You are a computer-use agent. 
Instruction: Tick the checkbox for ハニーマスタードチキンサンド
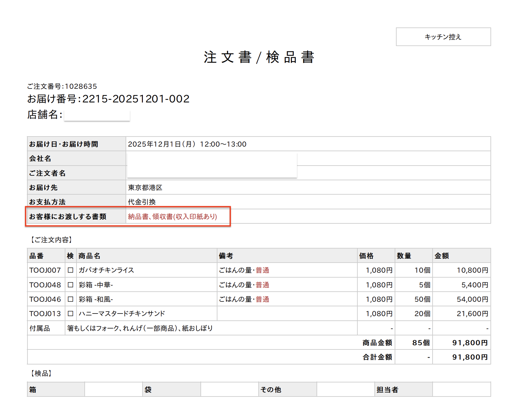(70, 314)
